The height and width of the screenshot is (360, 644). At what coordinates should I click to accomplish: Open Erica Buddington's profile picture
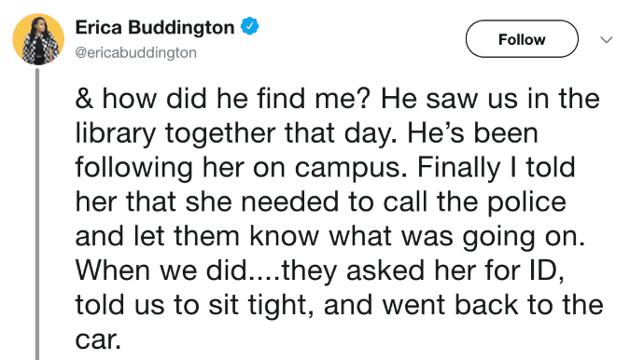tap(38, 39)
